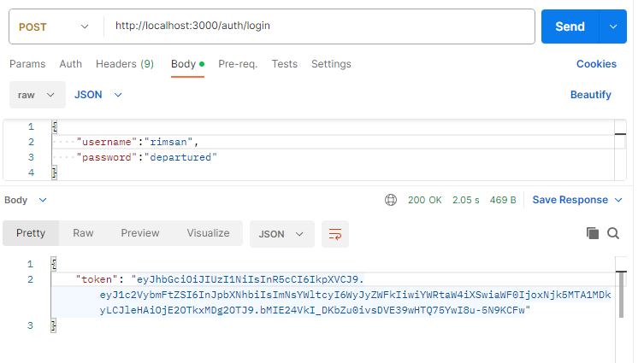Open the Cookies link
This screenshot has width=644, height=363.
pyautogui.click(x=596, y=64)
